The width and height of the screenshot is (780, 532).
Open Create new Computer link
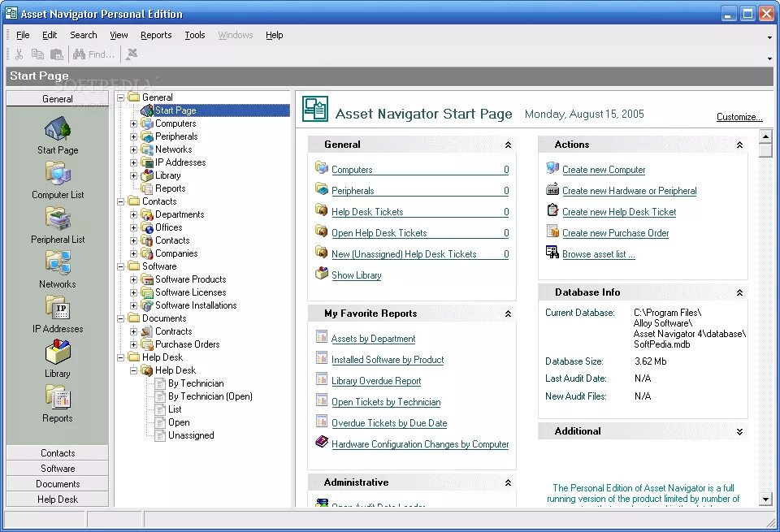(x=604, y=170)
